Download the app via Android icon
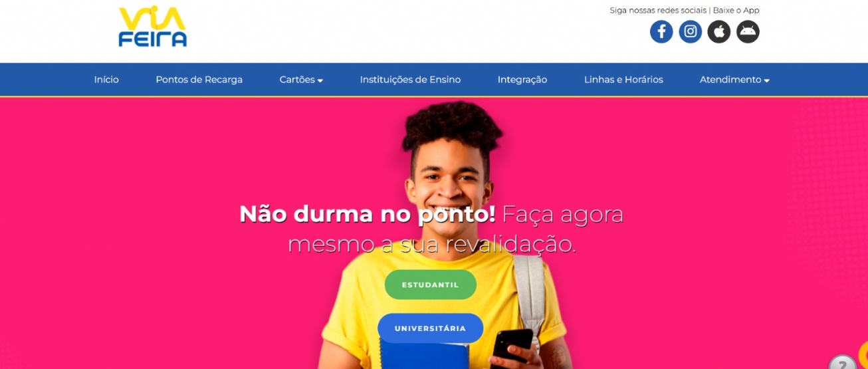Screen dimensions: 868x369 click(x=748, y=32)
